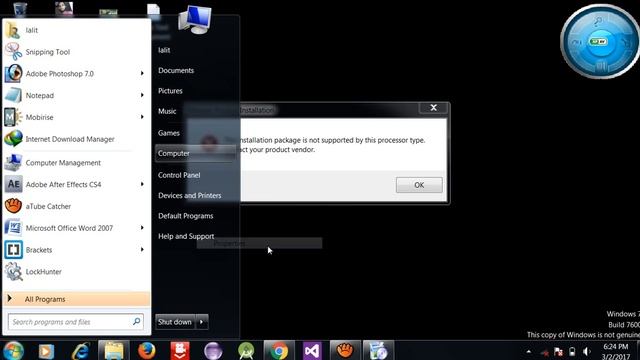This screenshot has width=640, height=360.
Task: Open Visual Studio taskbar icon
Action: [312, 351]
